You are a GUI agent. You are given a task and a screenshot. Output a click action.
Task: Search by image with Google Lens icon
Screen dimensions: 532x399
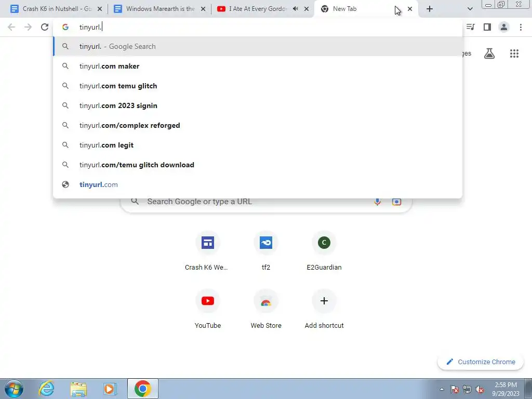(x=396, y=202)
